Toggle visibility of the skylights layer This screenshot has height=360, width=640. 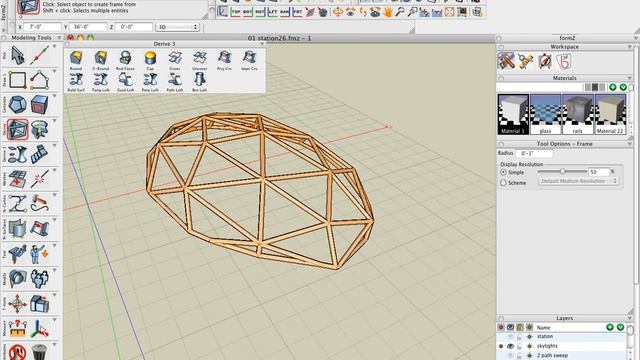(x=510, y=346)
